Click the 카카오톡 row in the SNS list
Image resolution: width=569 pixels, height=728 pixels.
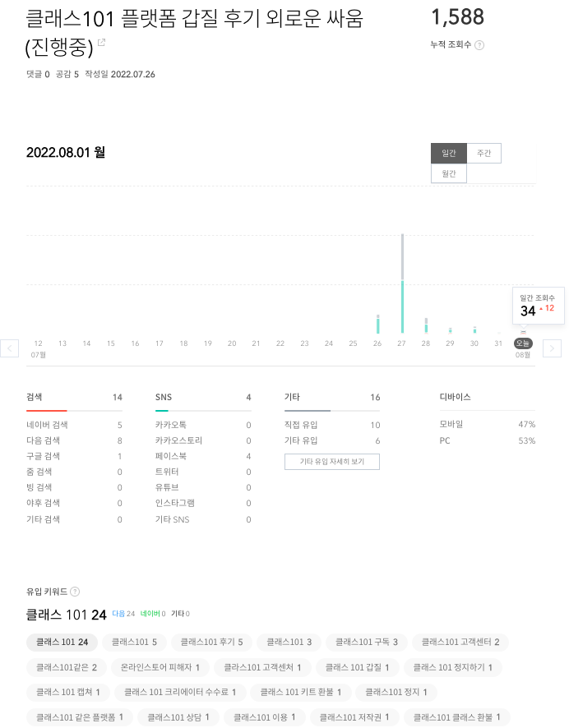(x=203, y=425)
